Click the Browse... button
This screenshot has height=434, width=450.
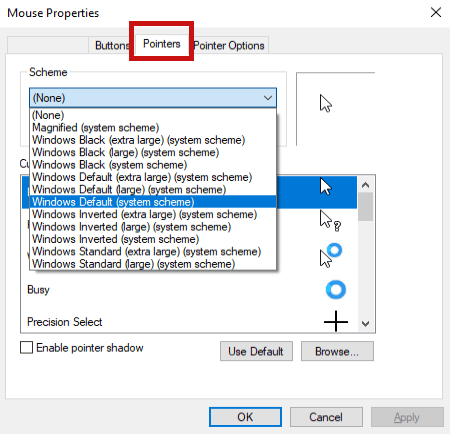[x=337, y=351]
